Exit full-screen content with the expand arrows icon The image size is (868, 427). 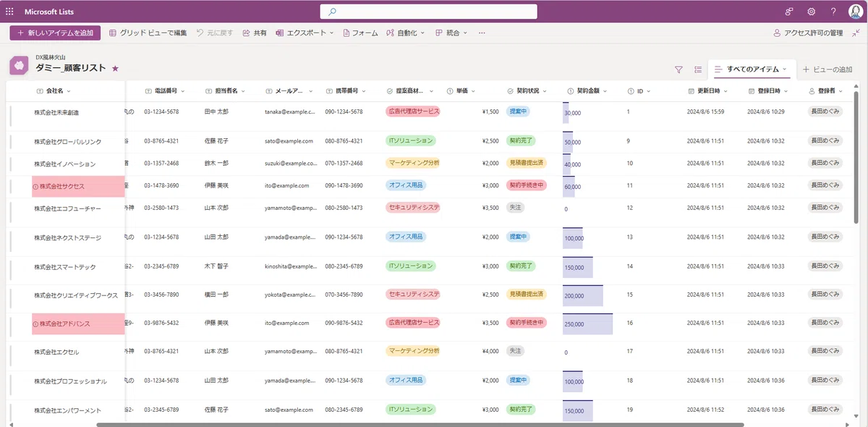(856, 33)
